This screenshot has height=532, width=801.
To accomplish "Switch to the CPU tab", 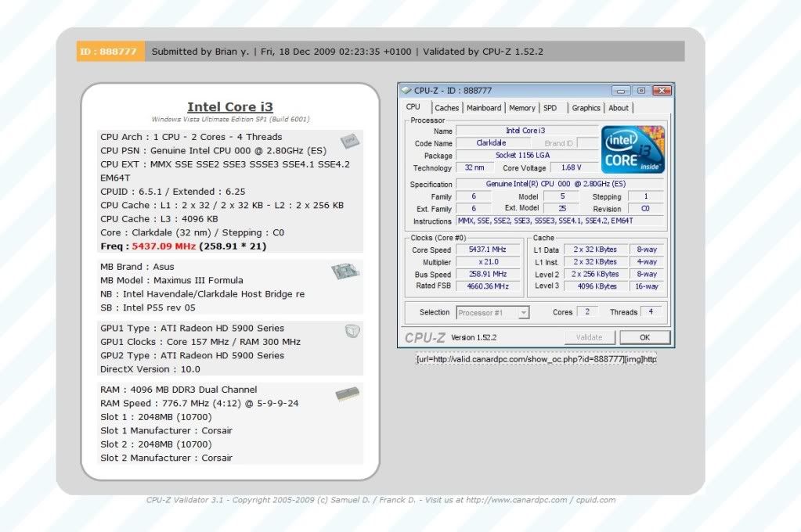I will pos(413,107).
